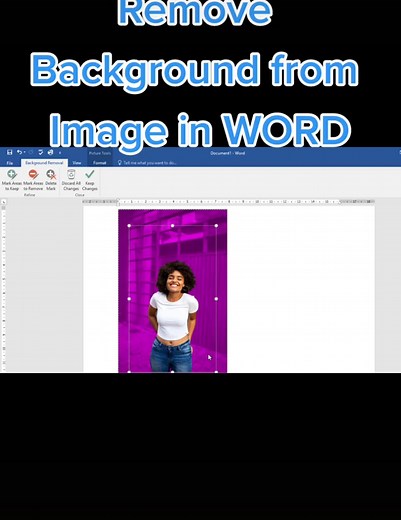Click the horizontal ruler above the page
The image size is (401, 520).
(229, 201)
